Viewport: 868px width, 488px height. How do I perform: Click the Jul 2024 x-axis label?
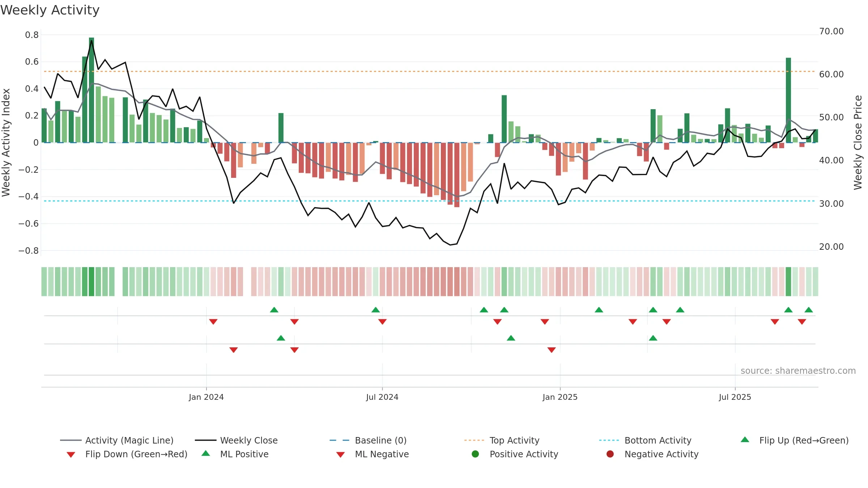pos(382,397)
